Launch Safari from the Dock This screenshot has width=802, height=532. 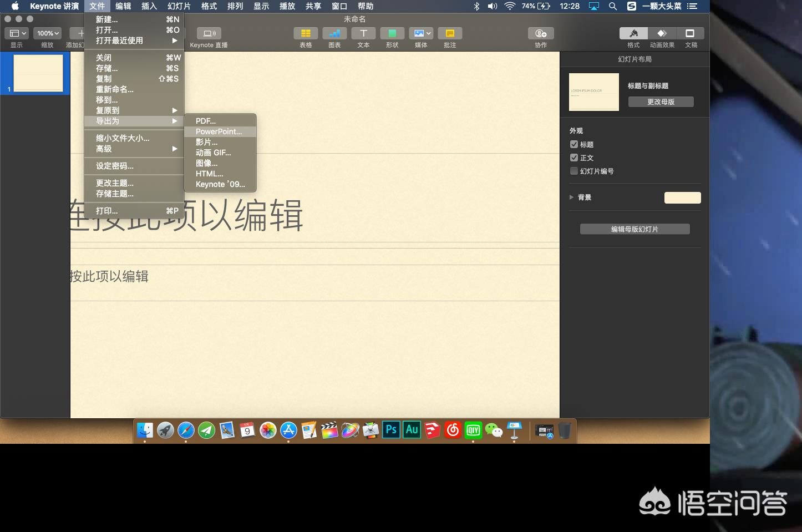tap(186, 430)
